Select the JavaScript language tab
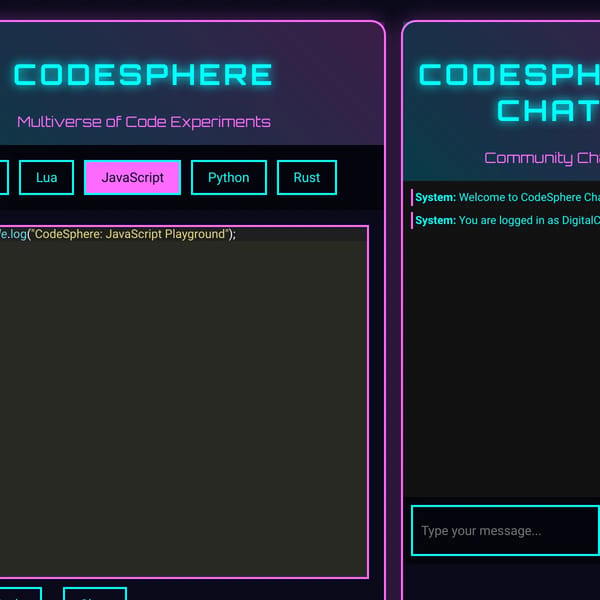The width and height of the screenshot is (600, 600). pos(132,178)
